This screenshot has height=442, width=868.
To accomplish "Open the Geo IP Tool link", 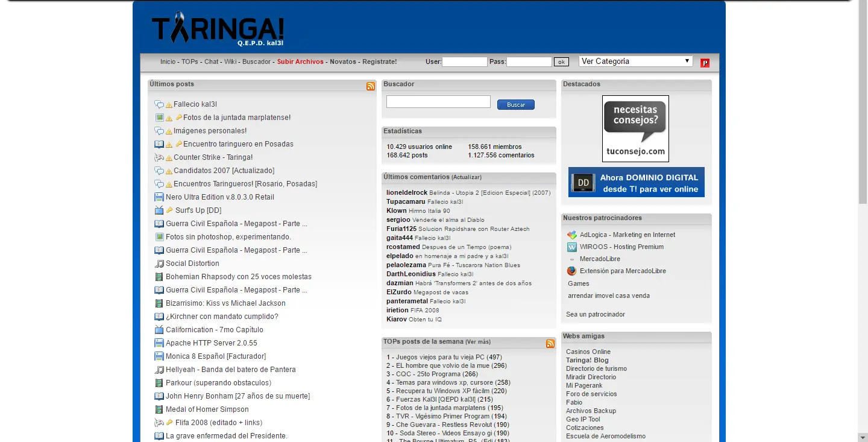I will point(583,420).
